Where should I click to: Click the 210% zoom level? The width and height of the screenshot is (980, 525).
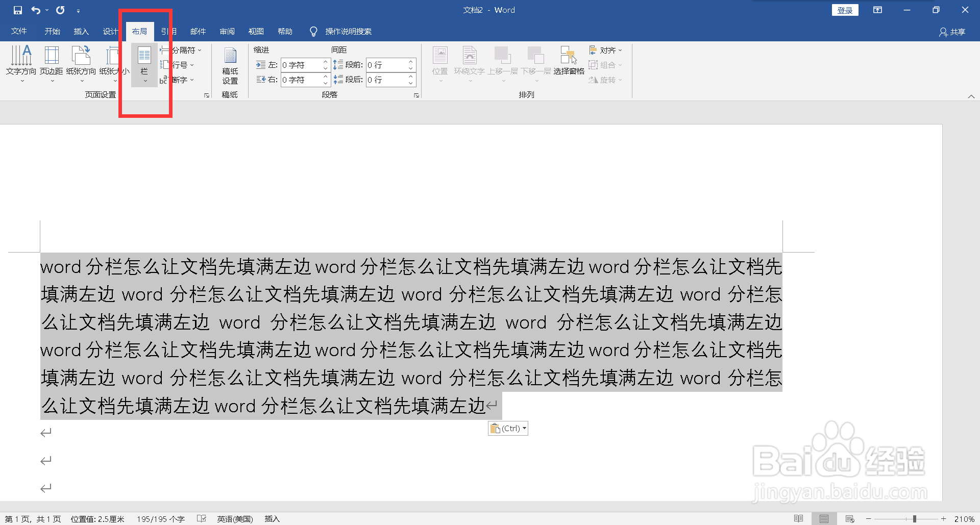[965, 519]
